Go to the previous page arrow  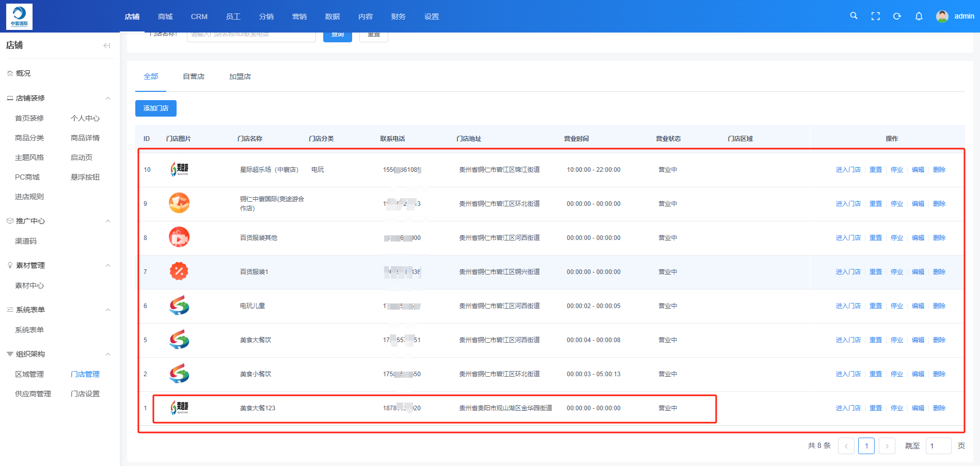(846, 446)
